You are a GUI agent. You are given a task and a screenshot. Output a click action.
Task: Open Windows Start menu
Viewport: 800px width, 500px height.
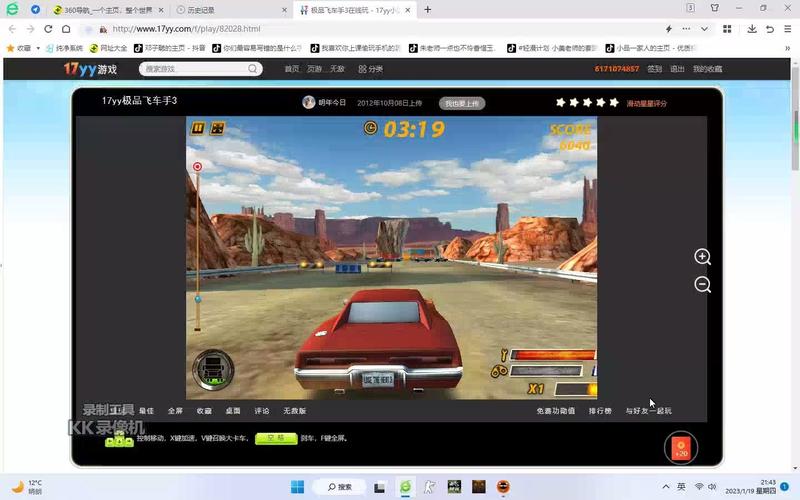pos(296,487)
